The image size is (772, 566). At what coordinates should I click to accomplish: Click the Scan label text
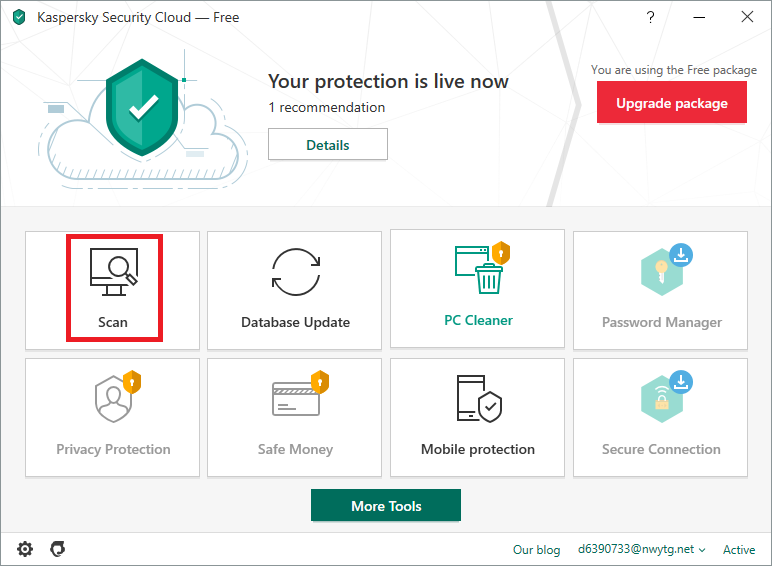point(113,322)
